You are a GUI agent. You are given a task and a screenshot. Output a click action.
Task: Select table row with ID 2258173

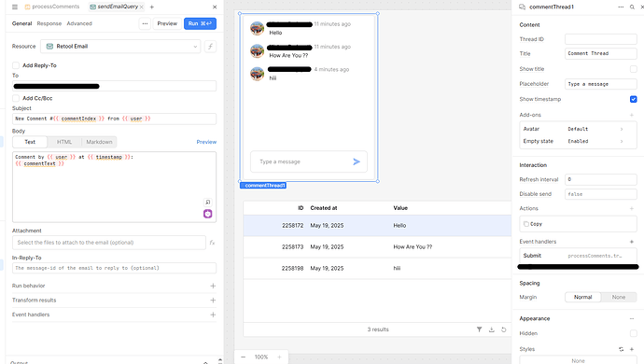(x=377, y=247)
